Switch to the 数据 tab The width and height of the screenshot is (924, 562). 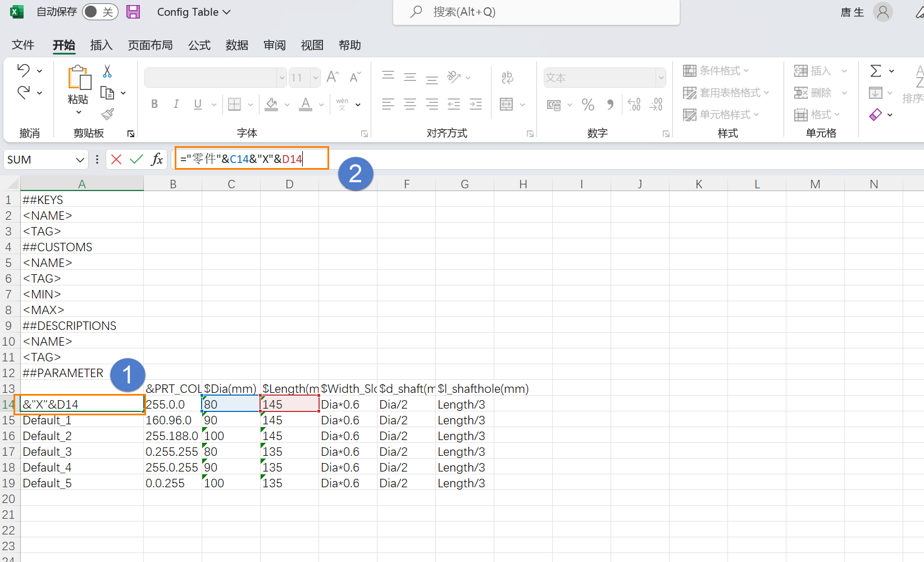pyautogui.click(x=236, y=45)
